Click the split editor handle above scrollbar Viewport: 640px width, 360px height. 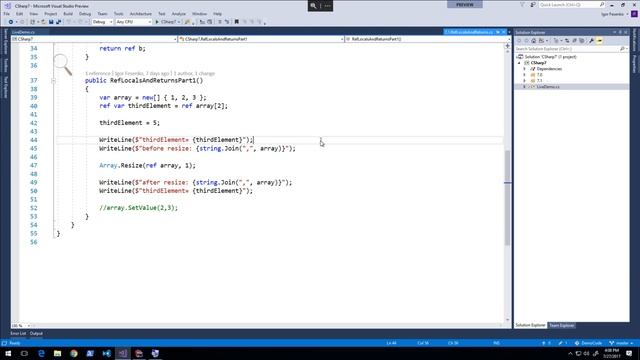pos(507,46)
